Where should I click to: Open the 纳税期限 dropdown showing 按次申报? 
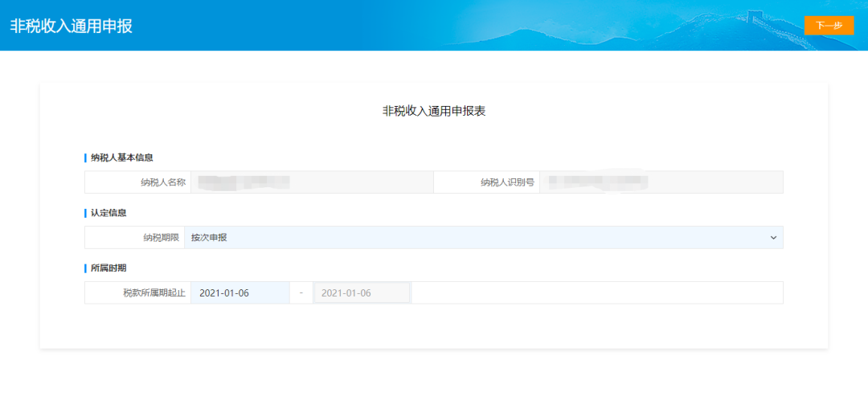tap(483, 238)
